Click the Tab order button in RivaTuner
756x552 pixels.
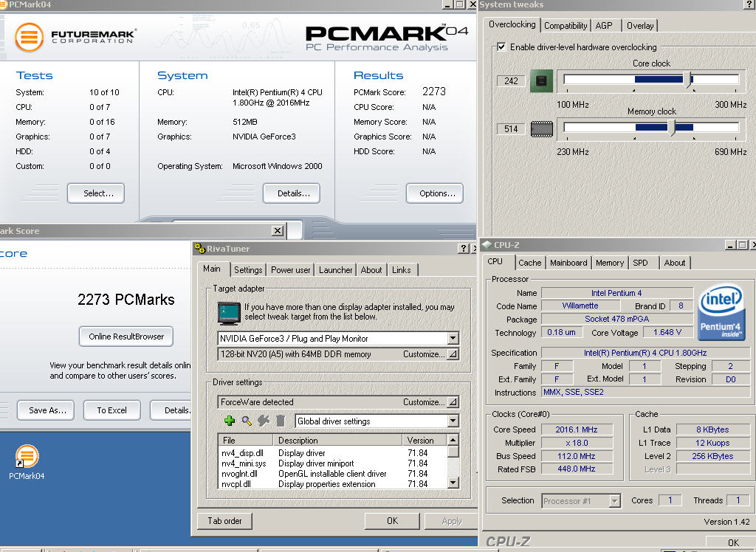224,521
